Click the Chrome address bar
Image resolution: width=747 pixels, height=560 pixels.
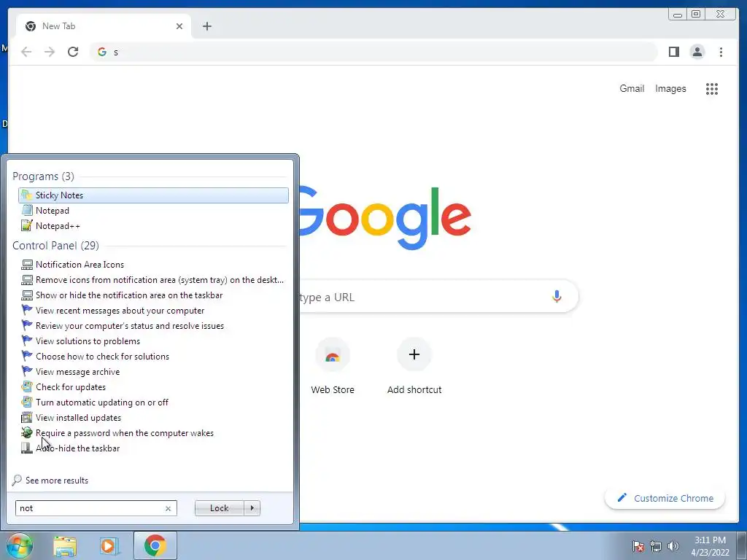click(374, 52)
